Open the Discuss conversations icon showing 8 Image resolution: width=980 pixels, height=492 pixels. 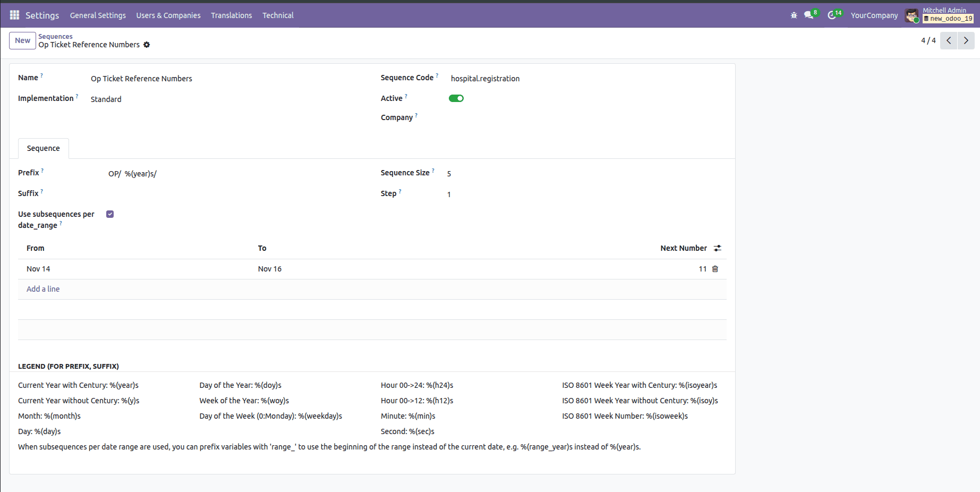(x=808, y=15)
